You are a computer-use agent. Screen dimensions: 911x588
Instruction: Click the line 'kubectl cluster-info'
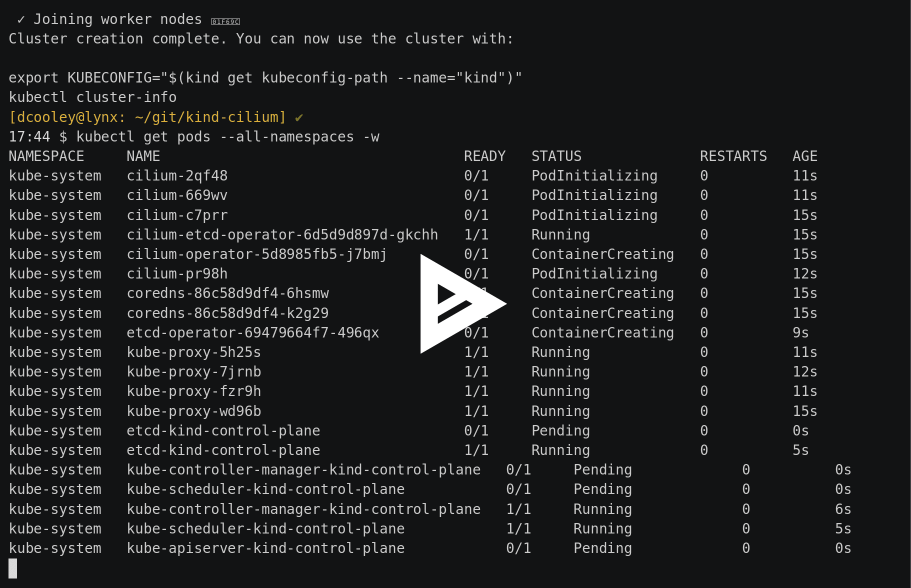pos(92,97)
